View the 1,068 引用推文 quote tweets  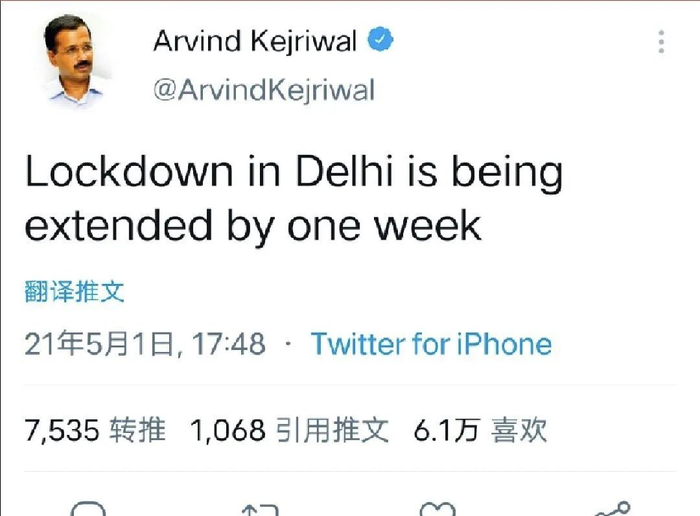(288, 431)
